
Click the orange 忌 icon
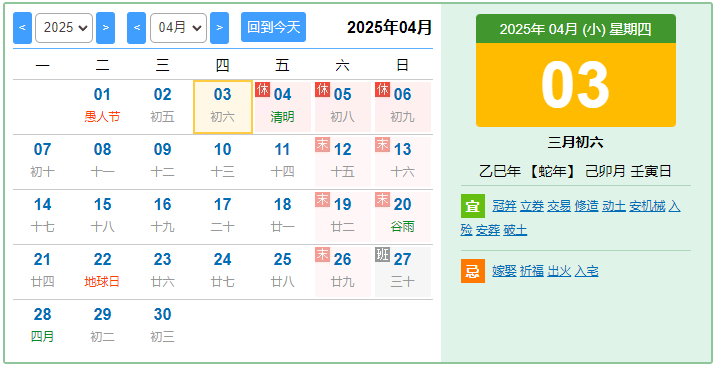tap(473, 271)
